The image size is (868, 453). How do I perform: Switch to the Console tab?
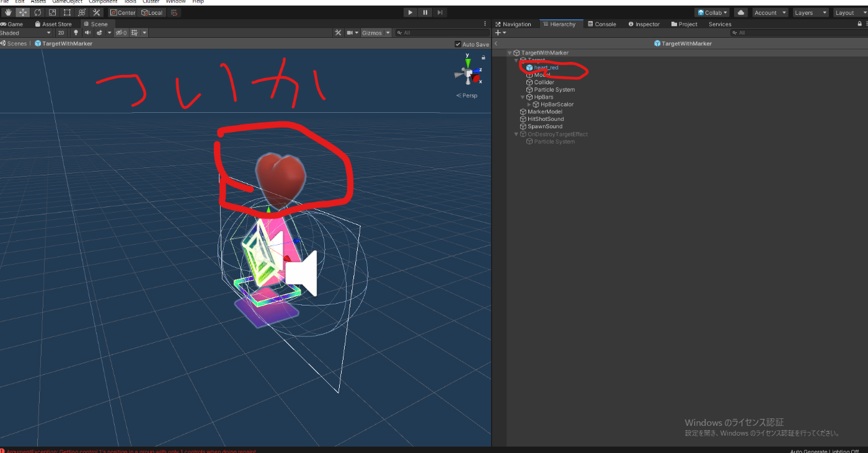(x=602, y=24)
